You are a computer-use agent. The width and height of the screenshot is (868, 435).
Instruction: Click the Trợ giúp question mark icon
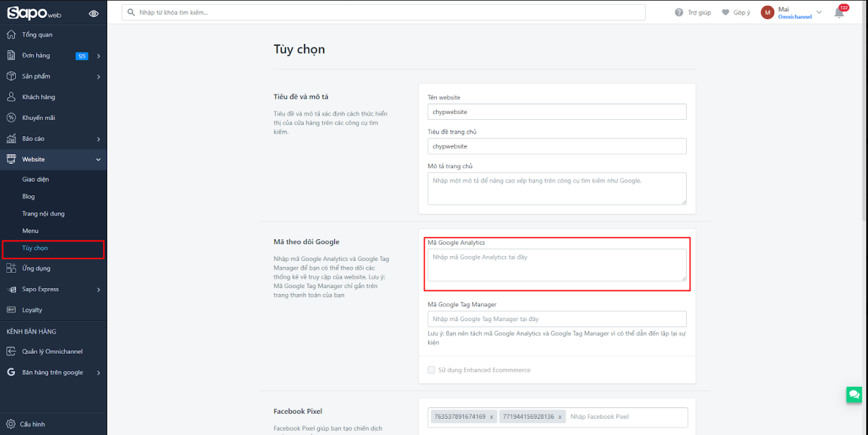pos(679,13)
